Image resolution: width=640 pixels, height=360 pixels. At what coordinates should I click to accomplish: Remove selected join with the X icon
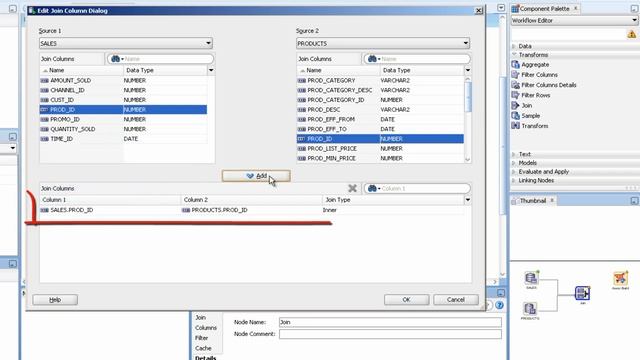(353, 188)
